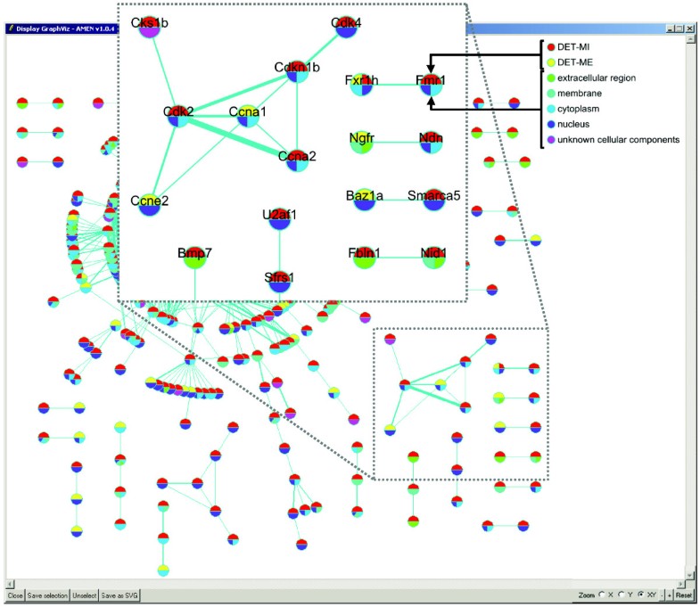This screenshot has height=607, width=700.
Task: Select the node labeled Sfrs1
Action: point(279,282)
